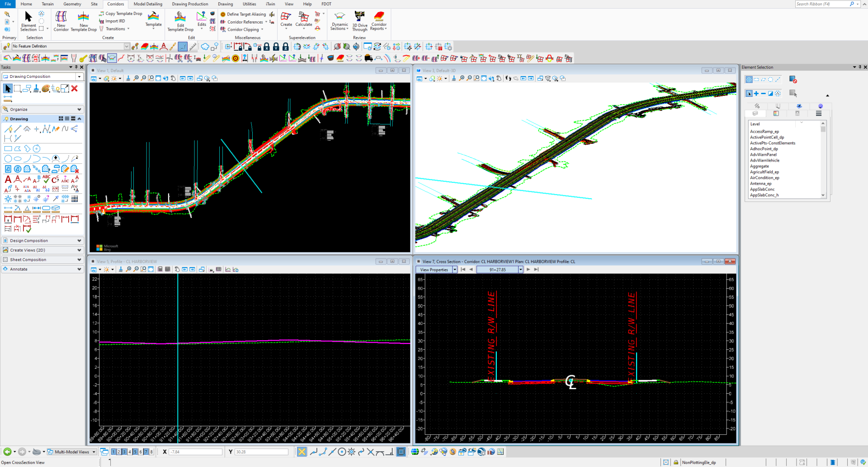Click Import IRD in the Create group

(x=115, y=21)
